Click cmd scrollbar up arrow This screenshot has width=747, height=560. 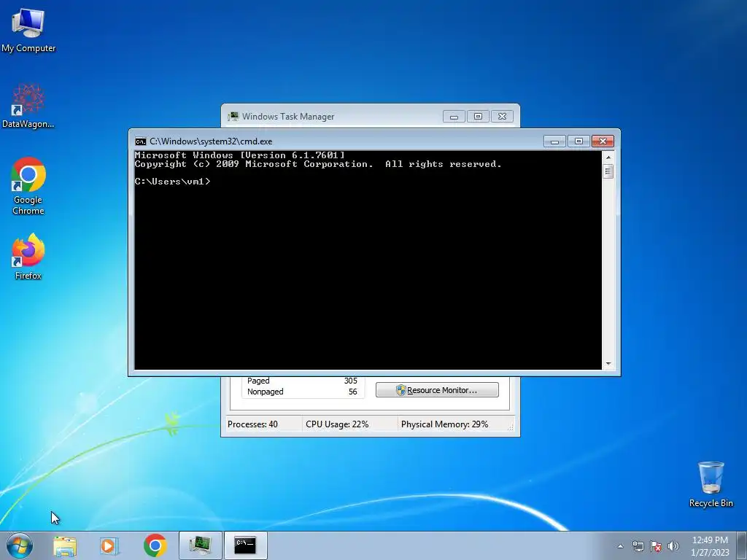click(x=608, y=157)
